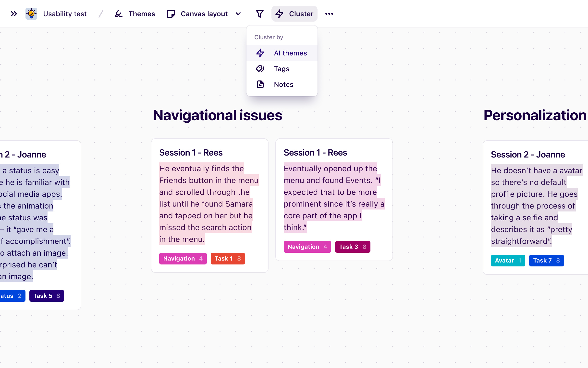Click the Avatar tag on Joanne's card
The height and width of the screenshot is (368, 588).
(508, 260)
